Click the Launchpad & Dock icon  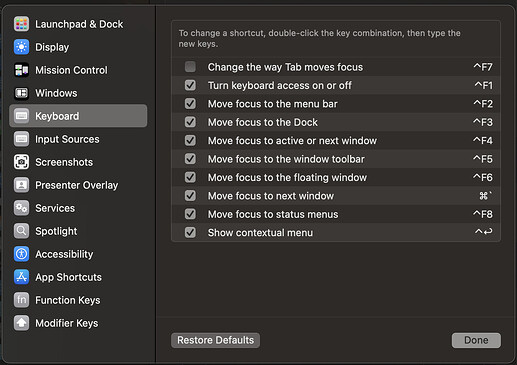pos(21,24)
